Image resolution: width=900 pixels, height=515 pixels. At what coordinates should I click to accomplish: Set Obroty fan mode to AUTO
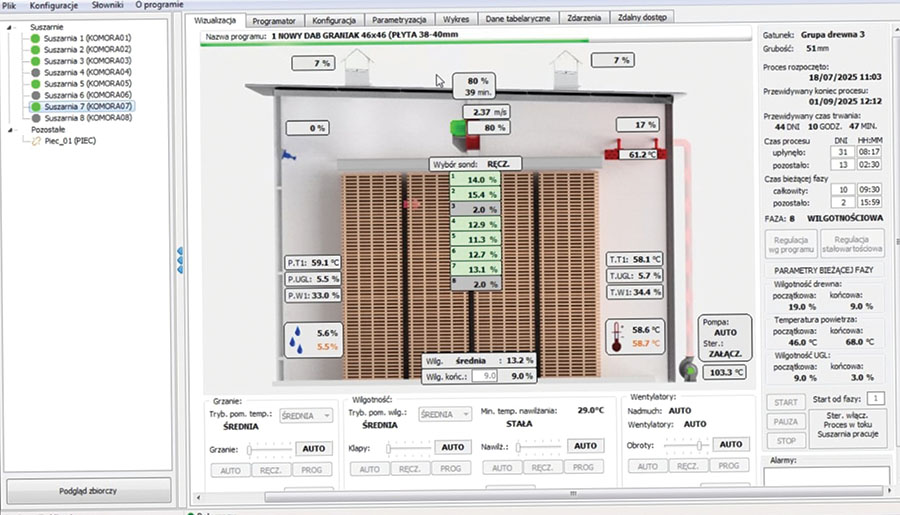[x=647, y=467]
